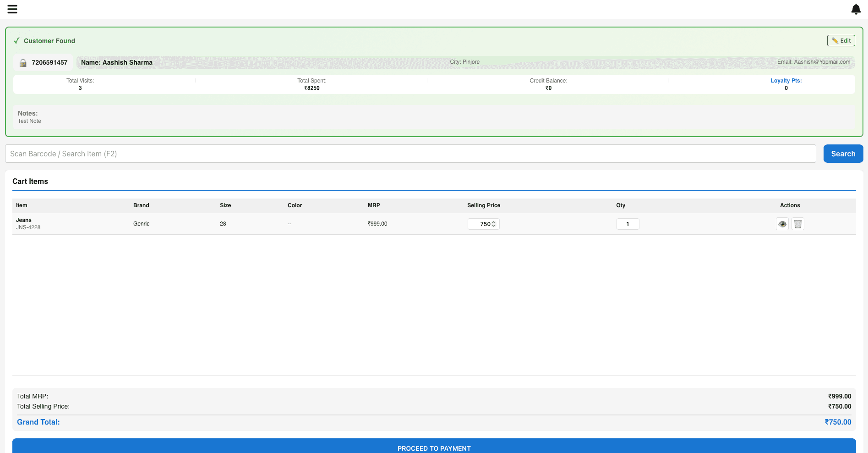Image resolution: width=868 pixels, height=453 pixels.
Task: Click the Edit customer button
Action: (x=841, y=41)
